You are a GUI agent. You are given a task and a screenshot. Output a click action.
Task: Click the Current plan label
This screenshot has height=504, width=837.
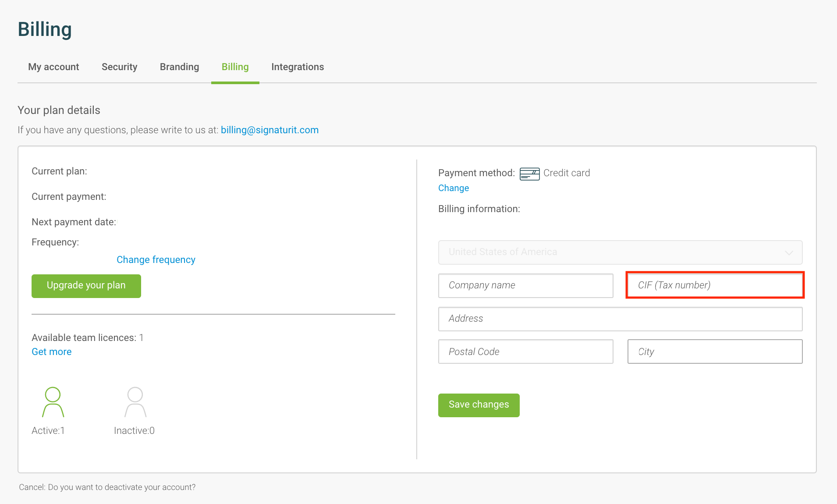point(59,171)
